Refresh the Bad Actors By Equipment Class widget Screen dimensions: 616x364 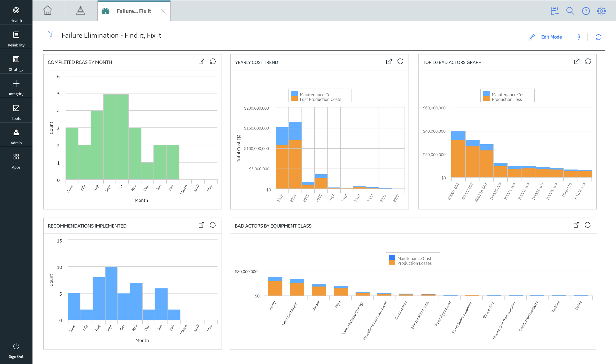coord(587,225)
